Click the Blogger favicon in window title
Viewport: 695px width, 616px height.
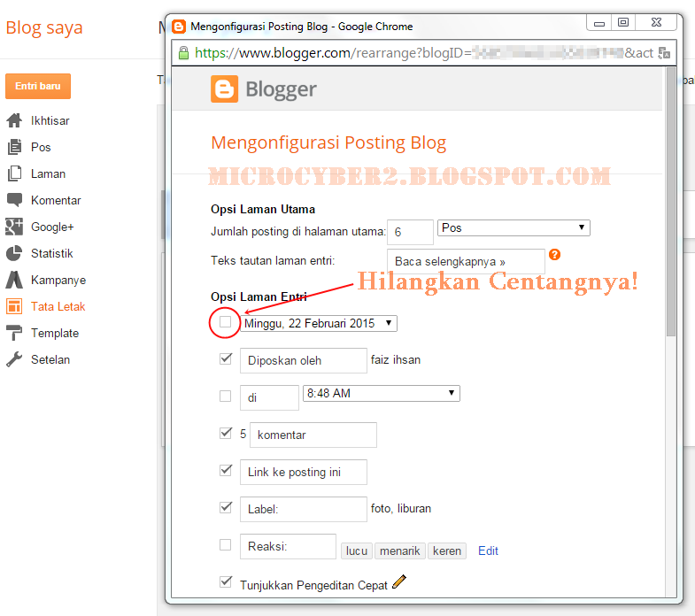point(179,27)
